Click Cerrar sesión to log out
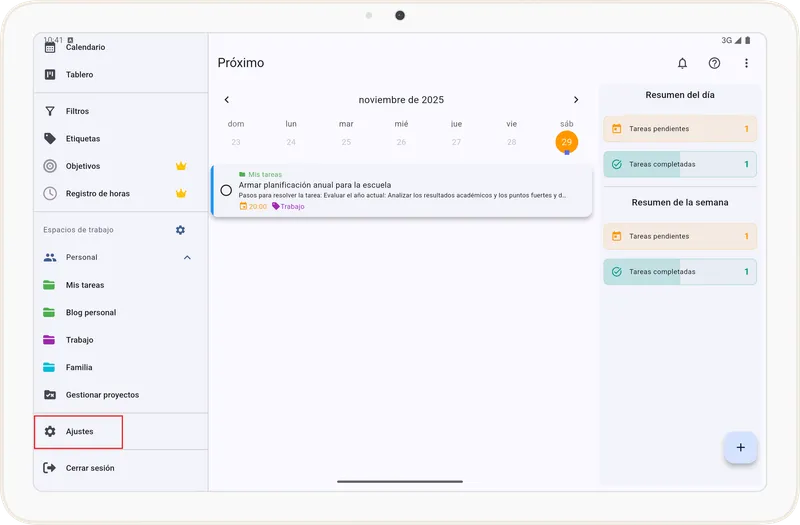This screenshot has width=800, height=525. pyautogui.click(x=89, y=468)
